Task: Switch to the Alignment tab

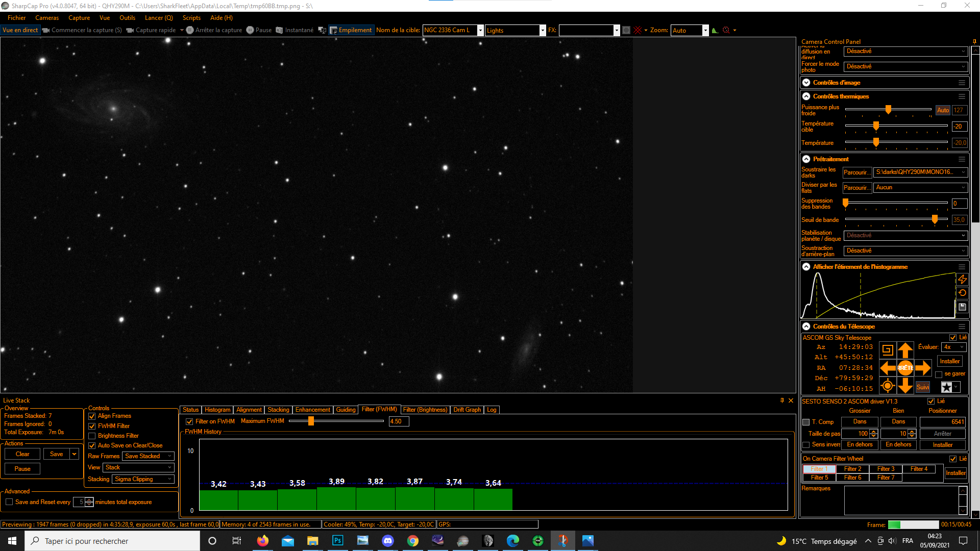Action: click(249, 410)
